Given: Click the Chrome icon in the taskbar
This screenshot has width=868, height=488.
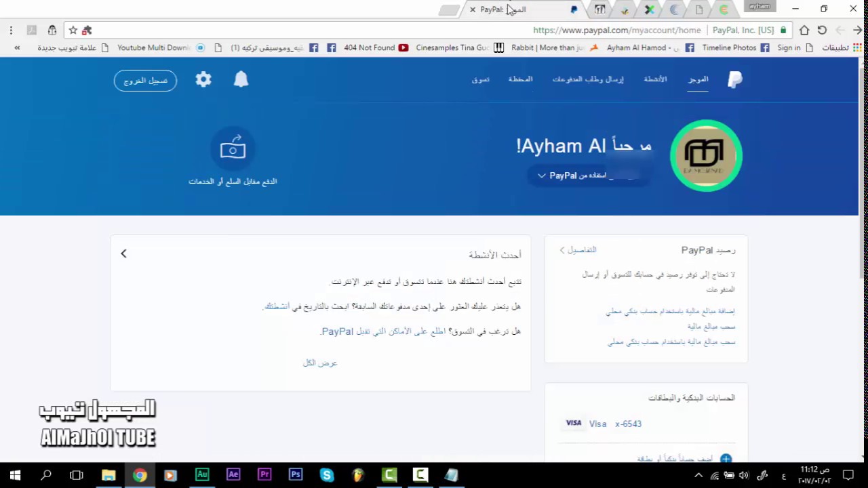Looking at the screenshot, I should coord(140,475).
